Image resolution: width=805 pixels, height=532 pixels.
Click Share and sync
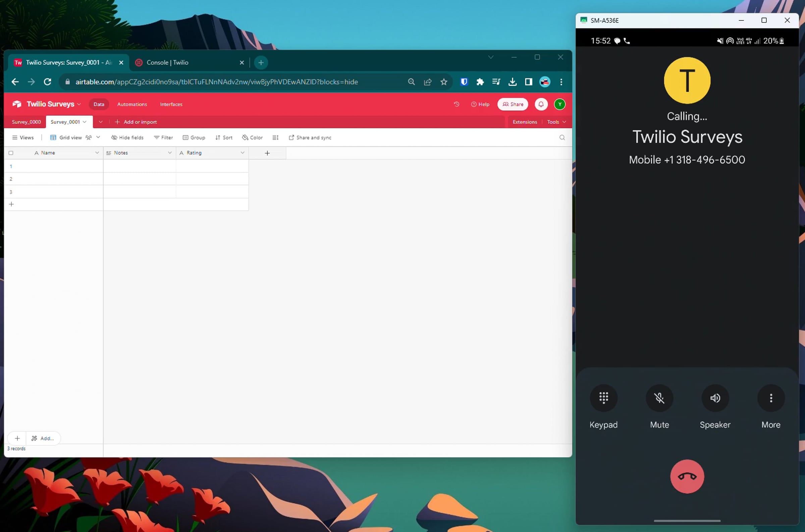pyautogui.click(x=310, y=137)
